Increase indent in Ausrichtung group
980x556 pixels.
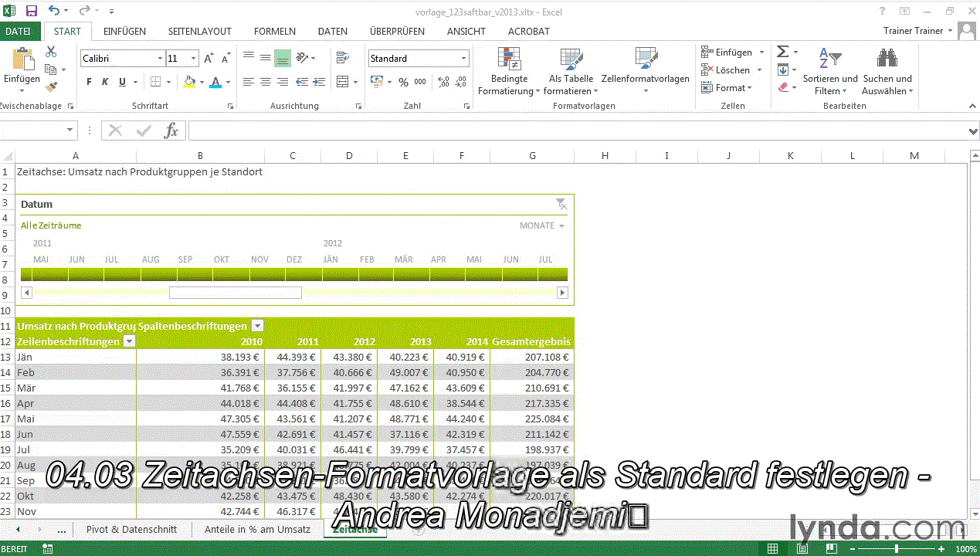320,82
